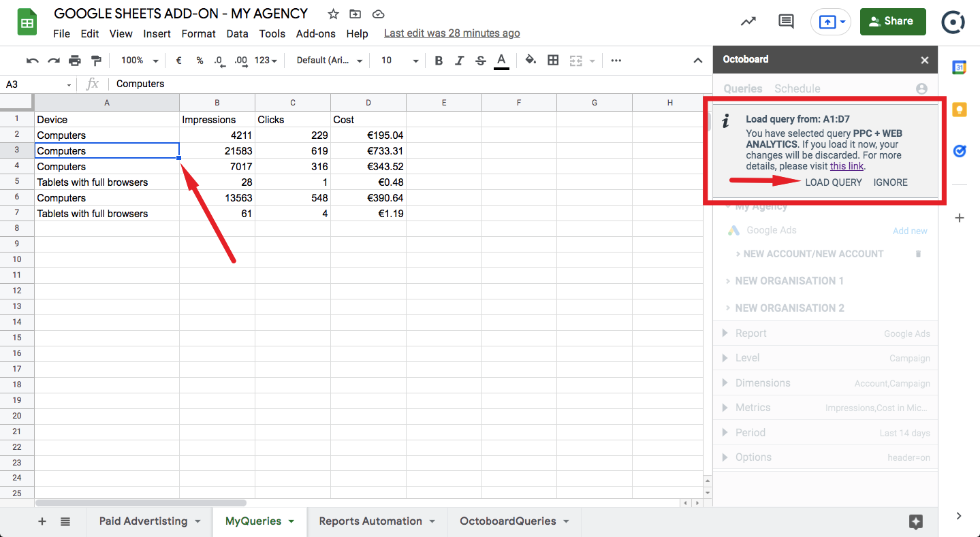Toggle strikethrough formatting
Viewport: 980px width, 537px height.
click(x=480, y=61)
